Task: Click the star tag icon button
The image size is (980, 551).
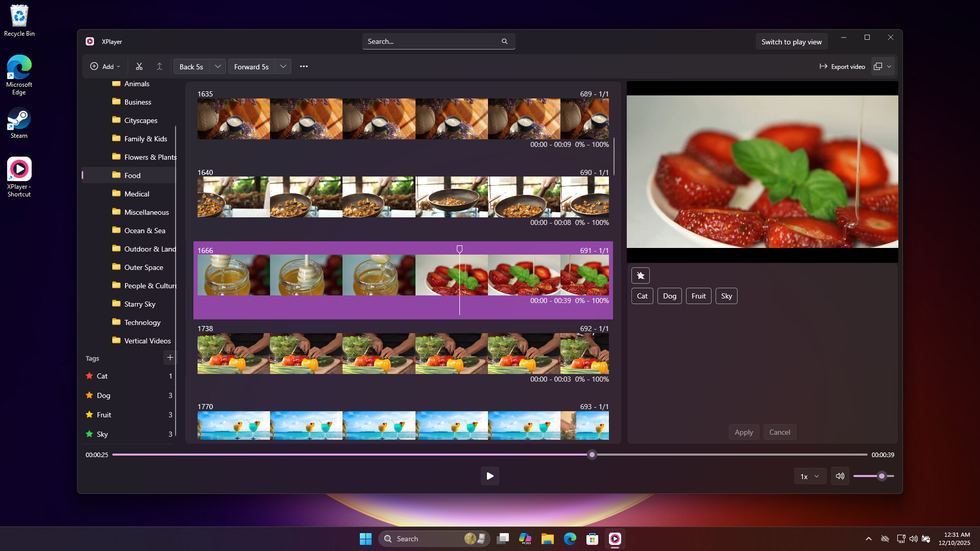Action: pyautogui.click(x=641, y=275)
